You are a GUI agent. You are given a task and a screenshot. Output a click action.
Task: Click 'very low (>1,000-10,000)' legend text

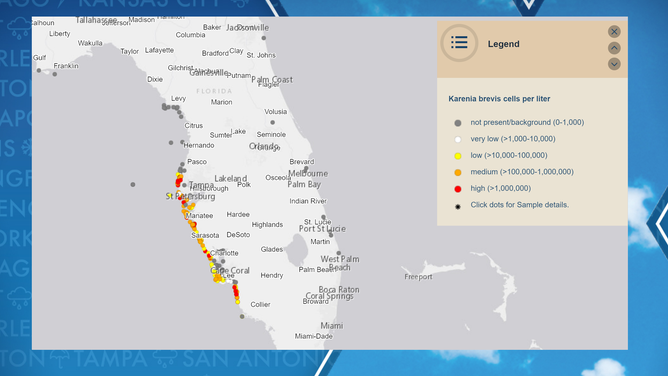coord(513,139)
